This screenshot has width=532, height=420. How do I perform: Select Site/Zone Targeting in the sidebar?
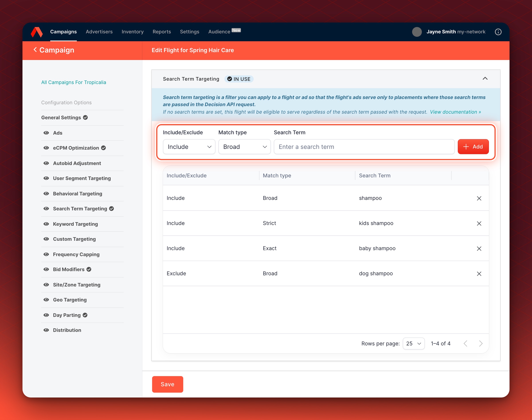click(77, 285)
